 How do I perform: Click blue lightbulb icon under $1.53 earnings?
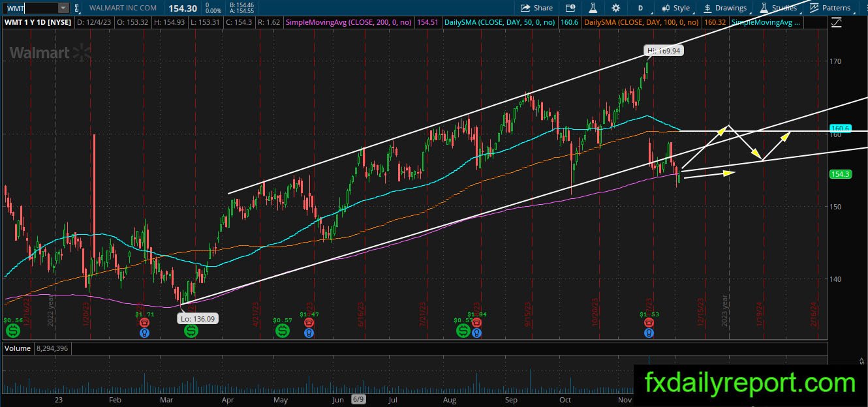tap(648, 333)
